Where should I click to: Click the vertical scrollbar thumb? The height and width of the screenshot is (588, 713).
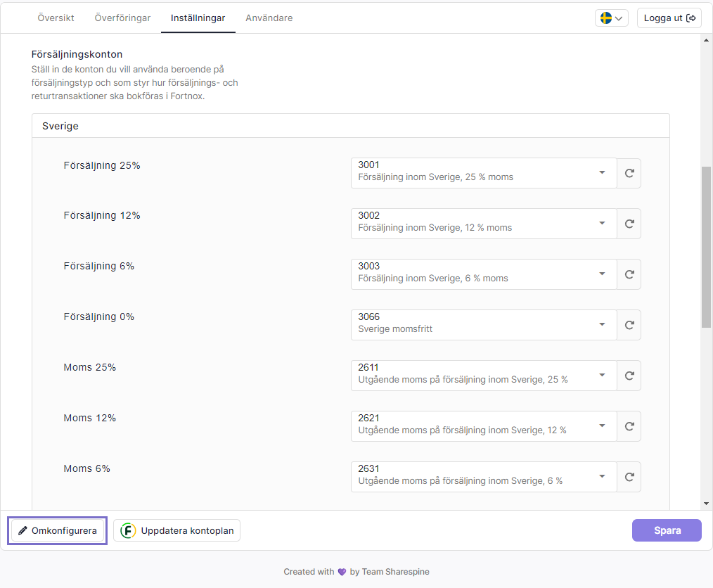(x=706, y=246)
